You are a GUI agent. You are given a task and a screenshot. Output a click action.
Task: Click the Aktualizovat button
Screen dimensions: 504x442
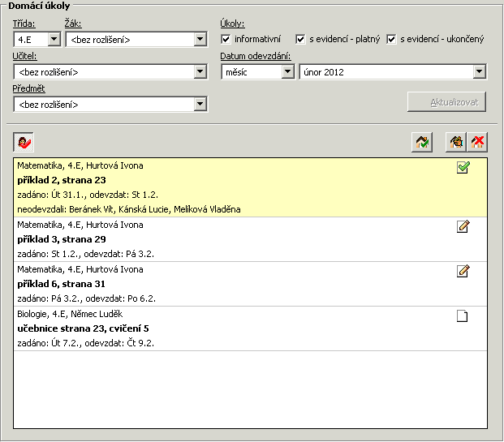pyautogui.click(x=446, y=102)
